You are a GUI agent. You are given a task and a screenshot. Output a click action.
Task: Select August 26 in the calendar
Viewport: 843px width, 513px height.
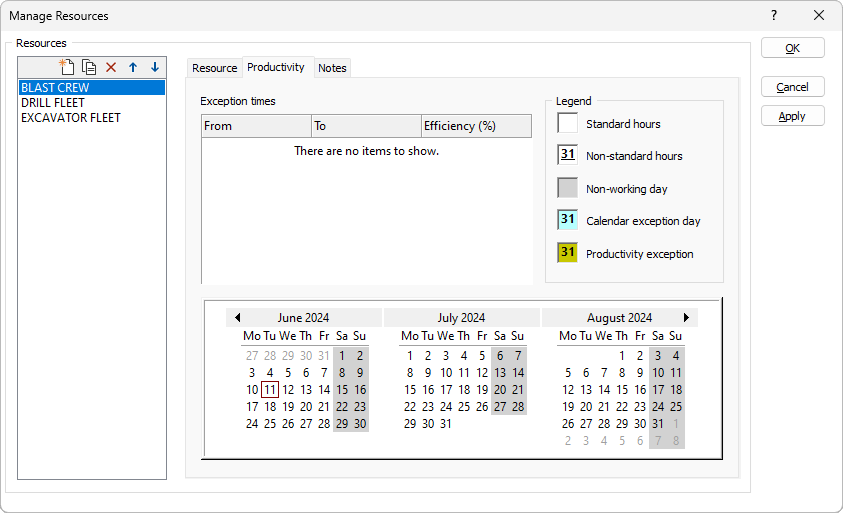(568, 424)
